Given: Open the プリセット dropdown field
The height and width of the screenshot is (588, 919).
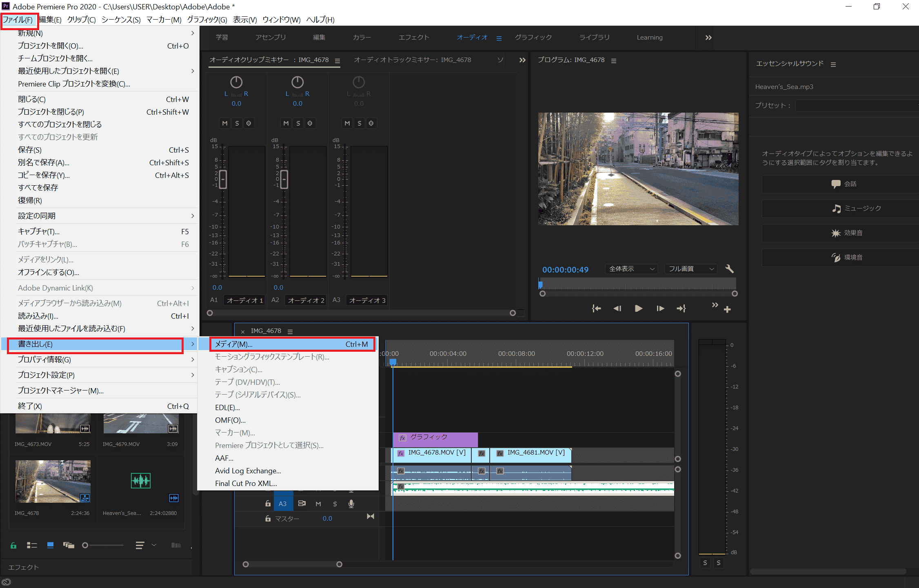Looking at the screenshot, I should tap(857, 106).
